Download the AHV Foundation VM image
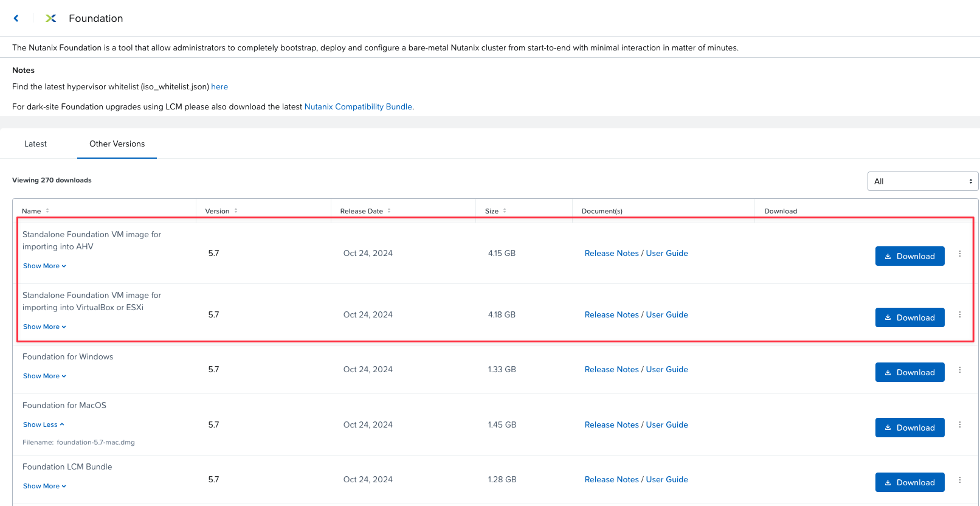 click(909, 256)
